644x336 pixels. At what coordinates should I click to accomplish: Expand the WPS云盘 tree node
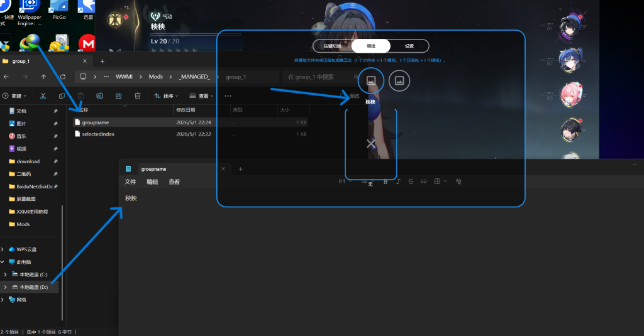click(3, 249)
